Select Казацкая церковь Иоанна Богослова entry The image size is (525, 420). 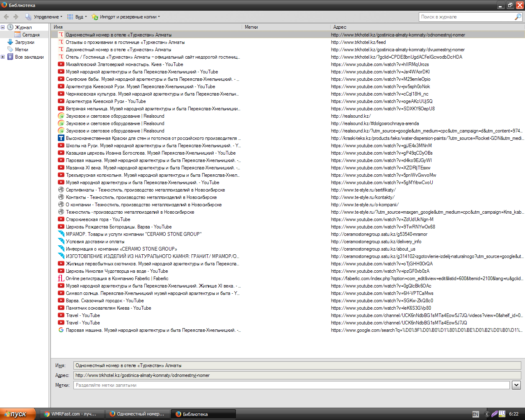pyautogui.click(x=288, y=153)
